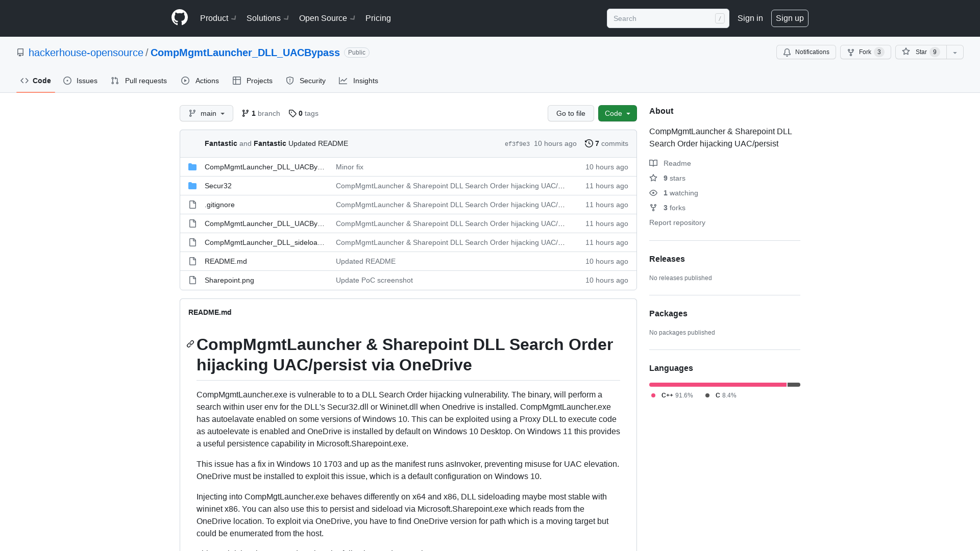
Task: Click the file icon for .gitignore
Action: coord(192,205)
